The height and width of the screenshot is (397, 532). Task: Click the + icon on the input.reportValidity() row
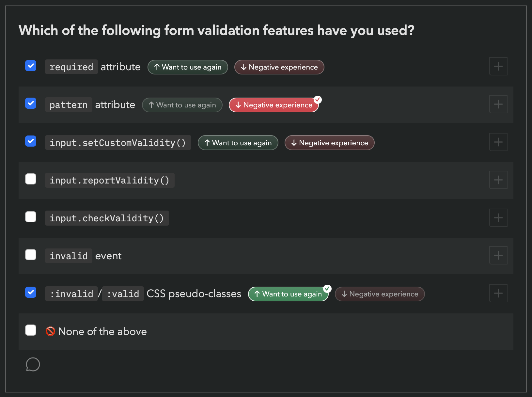(498, 180)
